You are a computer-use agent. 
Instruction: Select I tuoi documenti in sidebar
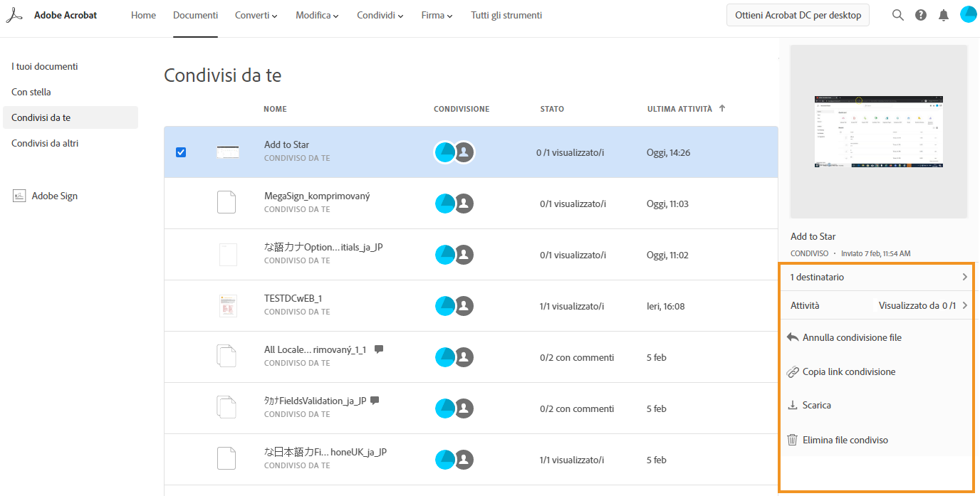pos(45,66)
